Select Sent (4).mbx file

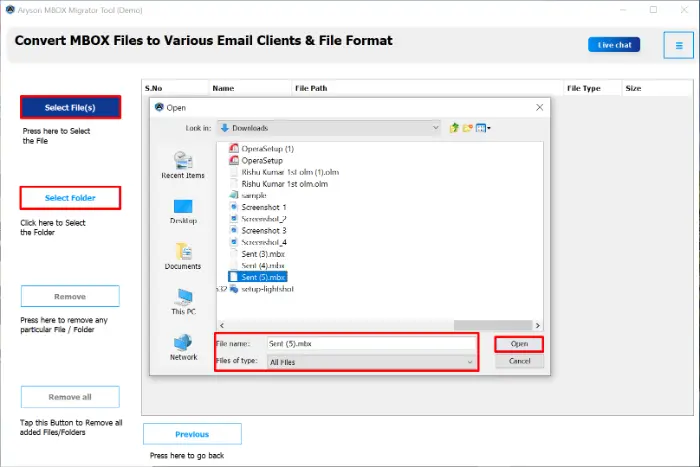257,265
